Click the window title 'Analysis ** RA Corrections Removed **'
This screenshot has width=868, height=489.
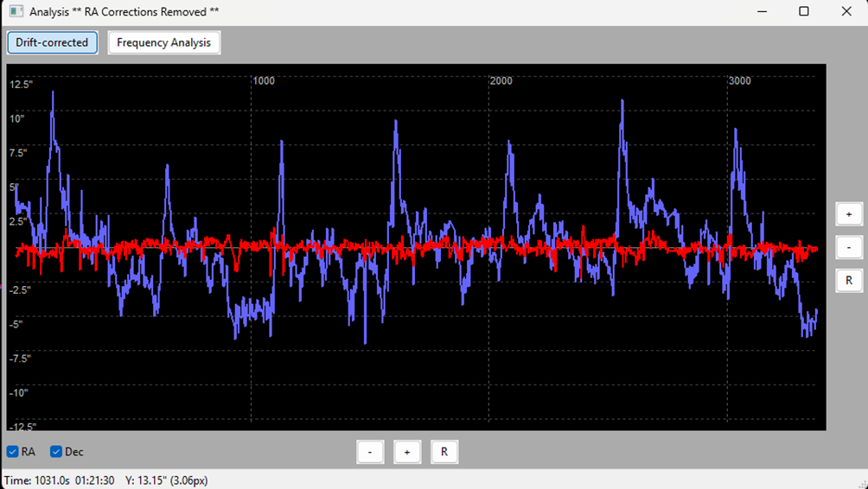pos(124,11)
